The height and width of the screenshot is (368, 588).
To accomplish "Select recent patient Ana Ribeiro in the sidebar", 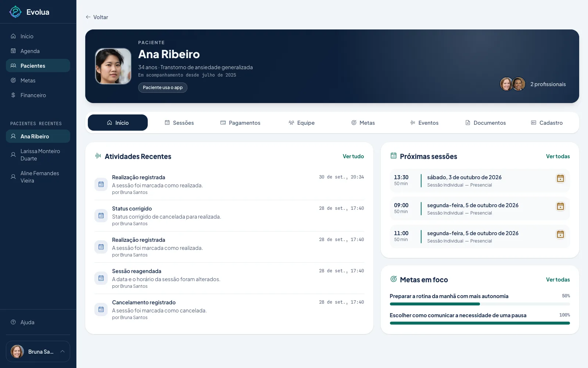I will pos(38,136).
